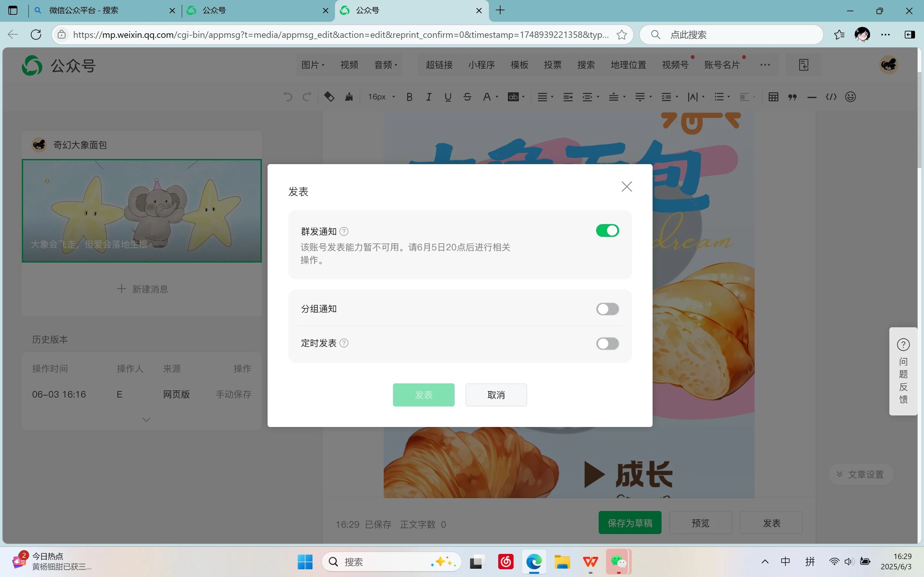The image size is (924, 577).
Task: Click the italic formatting icon
Action: [428, 97]
